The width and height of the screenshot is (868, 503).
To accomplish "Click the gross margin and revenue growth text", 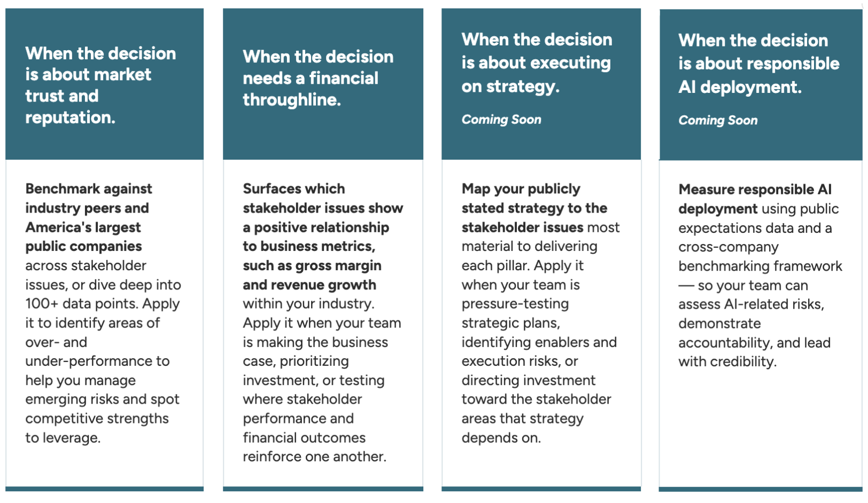I will [312, 275].
